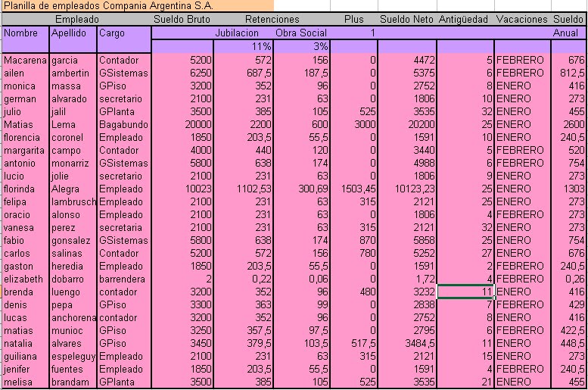Click the '0,26' annual cell
This screenshot has height=390, width=588.
pyautogui.click(x=569, y=279)
